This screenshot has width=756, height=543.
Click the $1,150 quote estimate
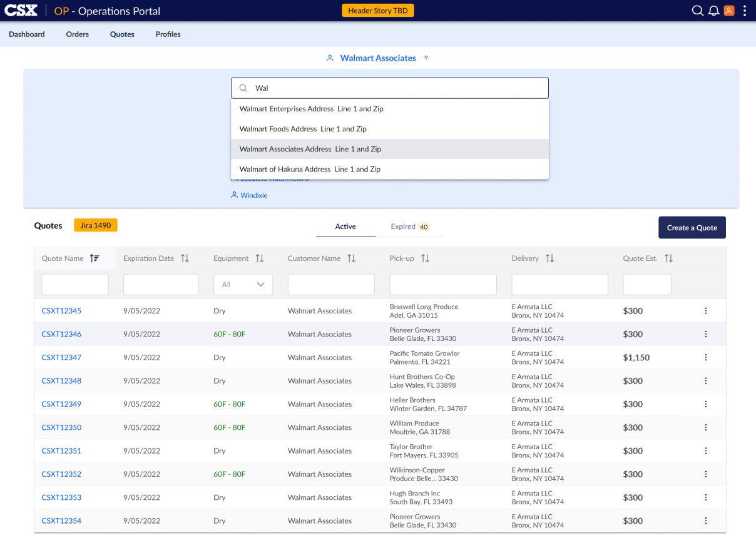click(x=636, y=358)
